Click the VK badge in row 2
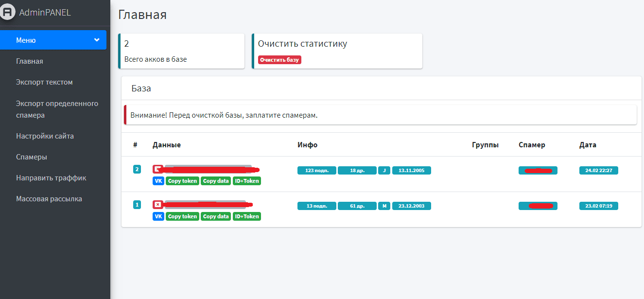 tap(158, 181)
